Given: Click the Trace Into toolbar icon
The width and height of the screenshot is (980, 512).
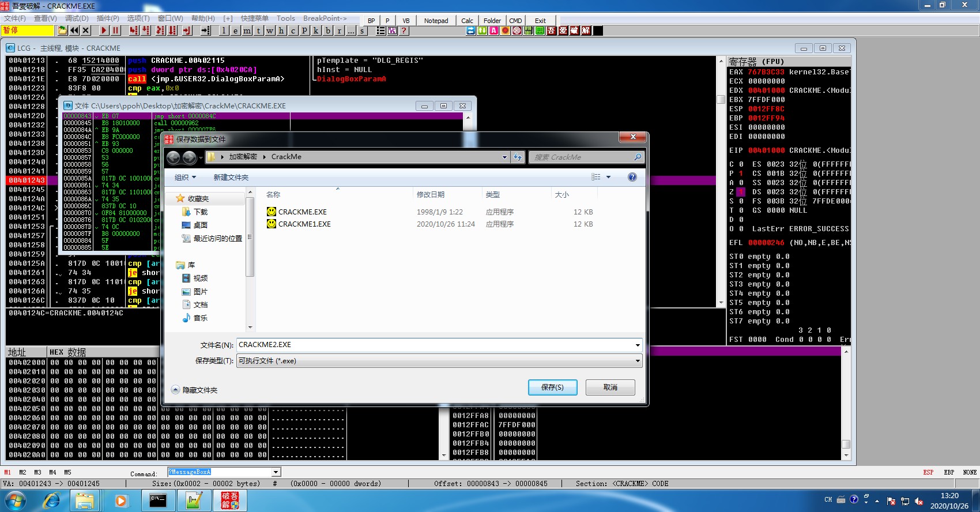Looking at the screenshot, I should (160, 31).
